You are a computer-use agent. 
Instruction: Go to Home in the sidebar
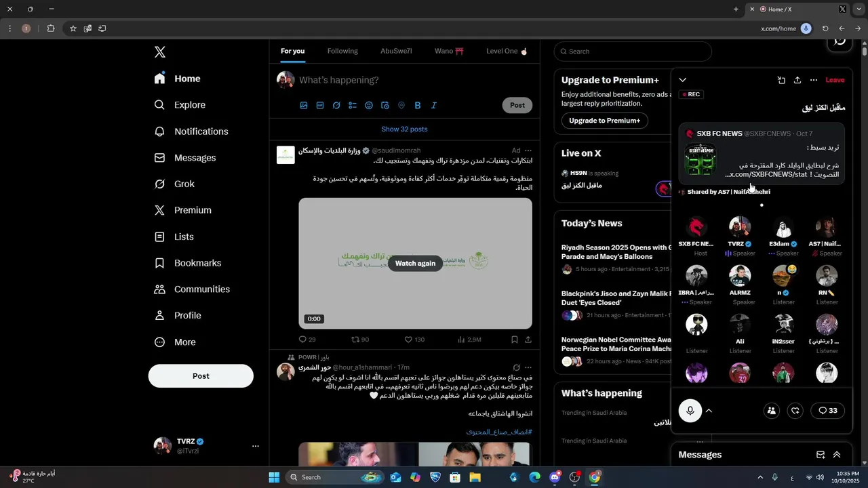178,79
